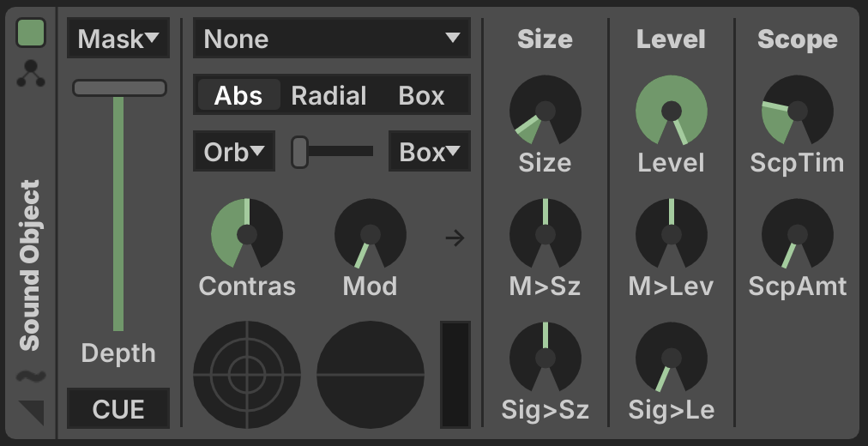868x446 pixels.
Task: Select the Radial mode tab
Action: [x=329, y=95]
